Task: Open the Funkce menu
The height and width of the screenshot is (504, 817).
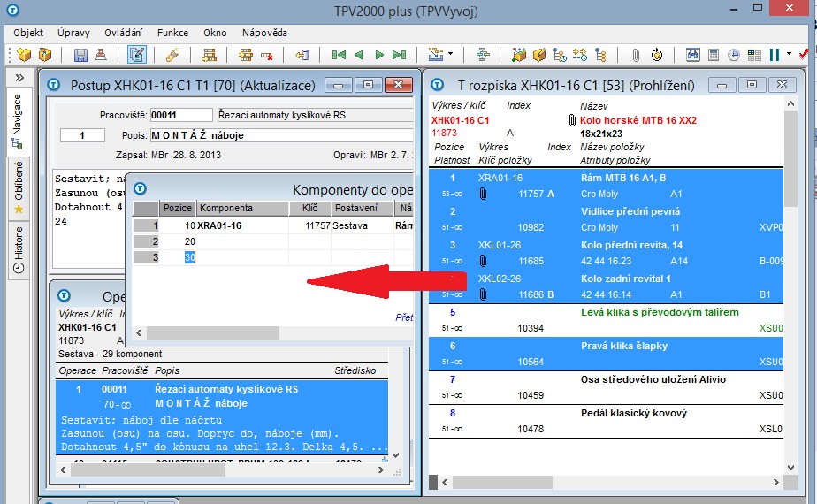Action: tap(172, 33)
